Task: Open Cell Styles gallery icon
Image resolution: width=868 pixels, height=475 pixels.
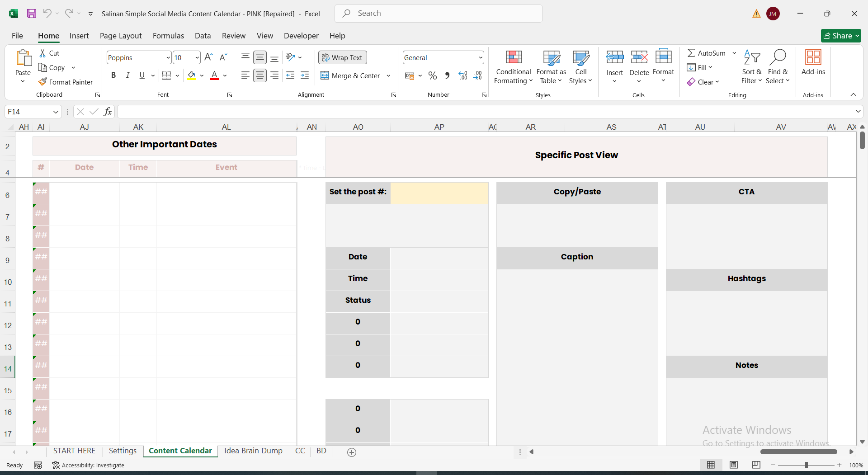Action: pos(581,57)
